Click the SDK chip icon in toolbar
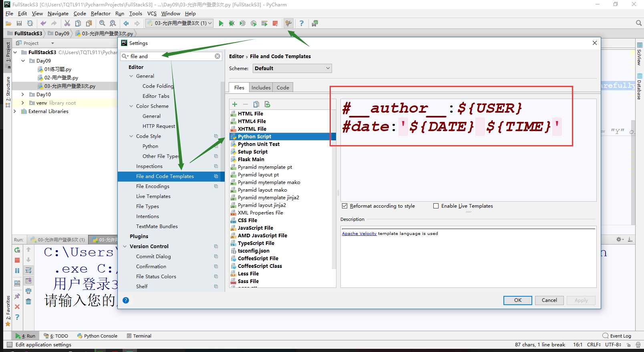This screenshot has height=352, width=644. pos(315,23)
